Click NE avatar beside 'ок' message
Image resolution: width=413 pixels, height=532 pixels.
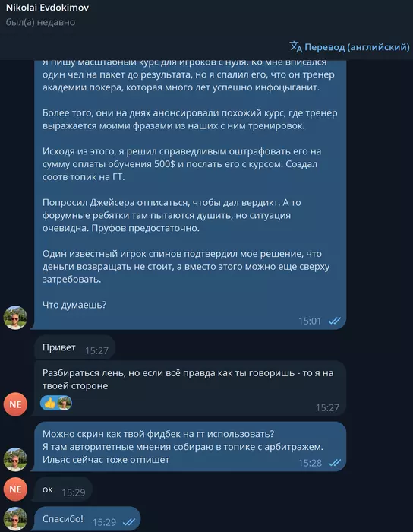(15, 489)
